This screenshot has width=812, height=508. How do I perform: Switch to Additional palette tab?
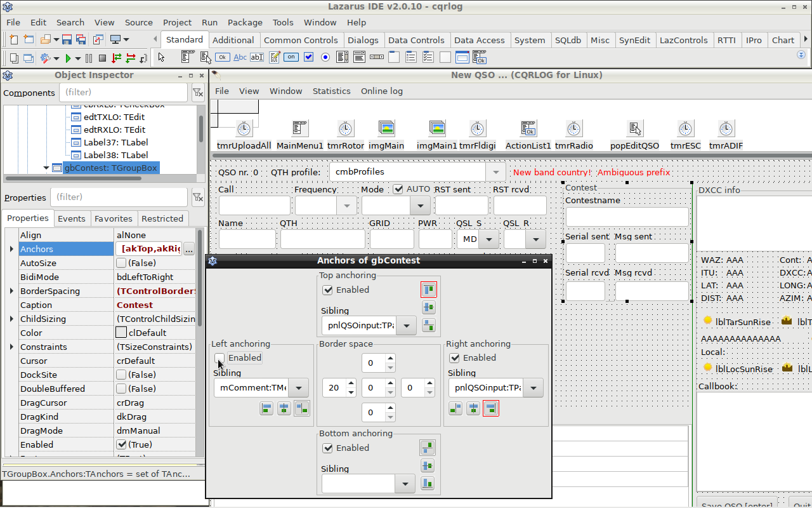233,40
